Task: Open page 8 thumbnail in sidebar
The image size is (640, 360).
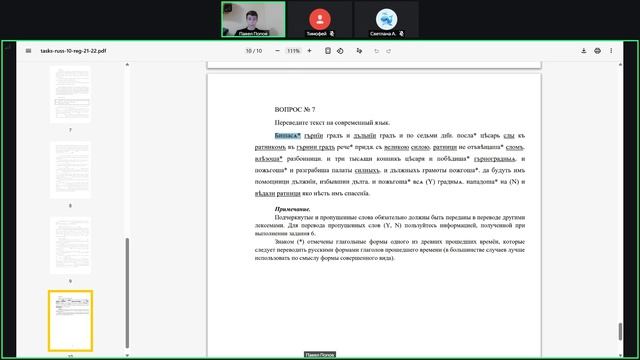Action: pyautogui.click(x=70, y=170)
